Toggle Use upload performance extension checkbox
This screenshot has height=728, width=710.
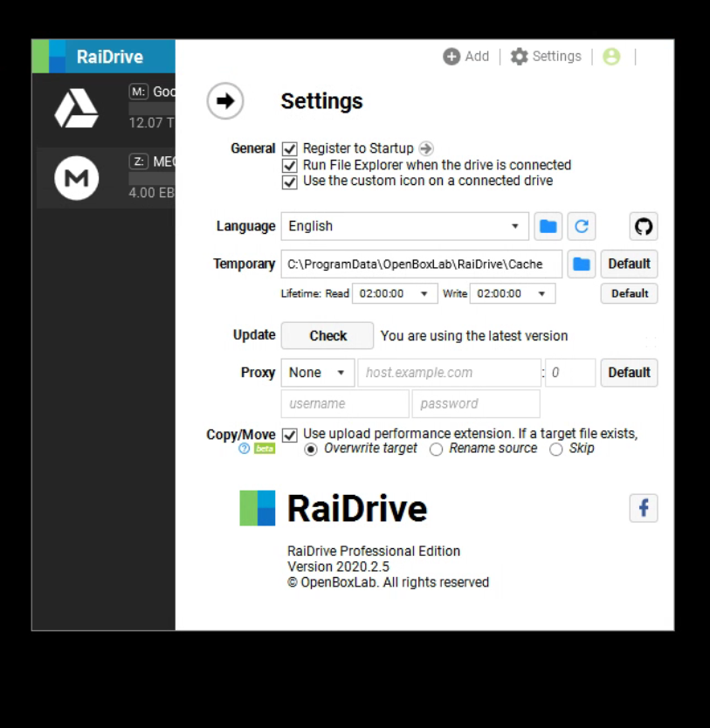click(x=290, y=435)
